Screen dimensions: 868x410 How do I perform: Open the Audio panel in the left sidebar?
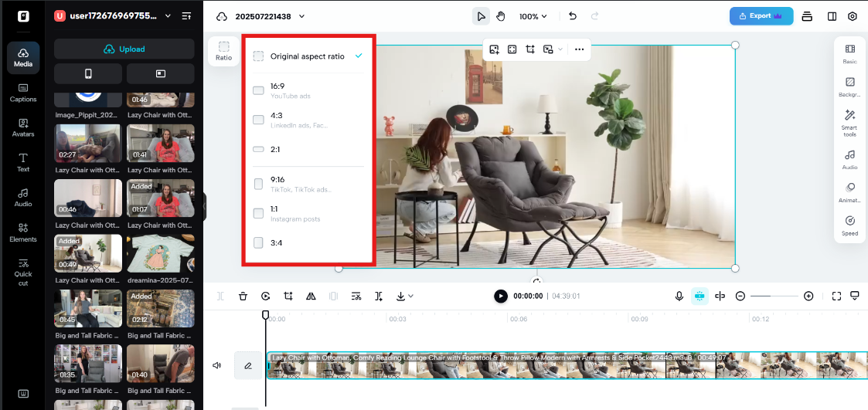point(23,198)
